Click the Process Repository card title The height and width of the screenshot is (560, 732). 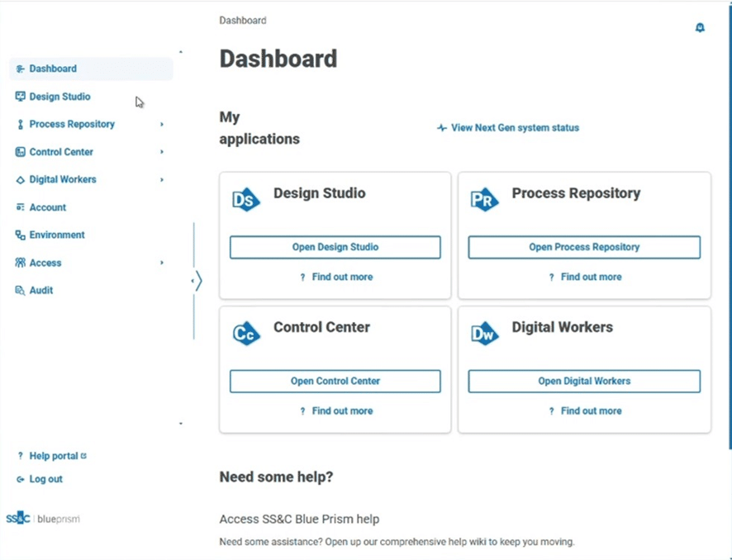(576, 193)
